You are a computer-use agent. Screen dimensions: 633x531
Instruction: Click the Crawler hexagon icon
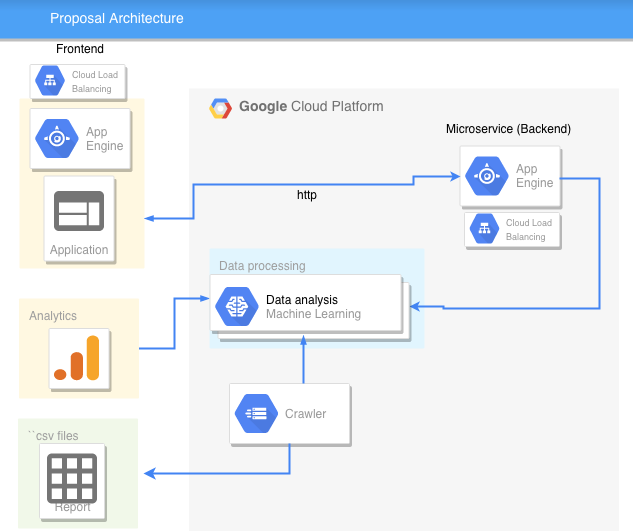tap(256, 413)
